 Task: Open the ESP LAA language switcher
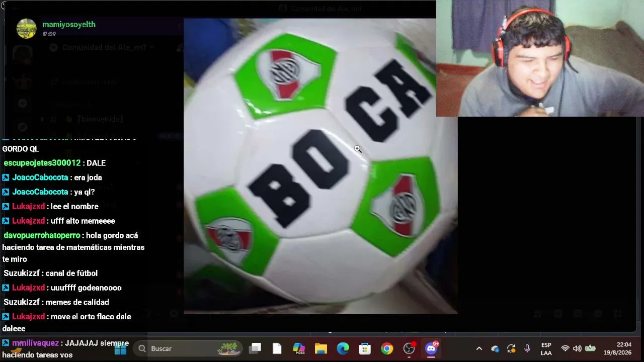click(546, 349)
